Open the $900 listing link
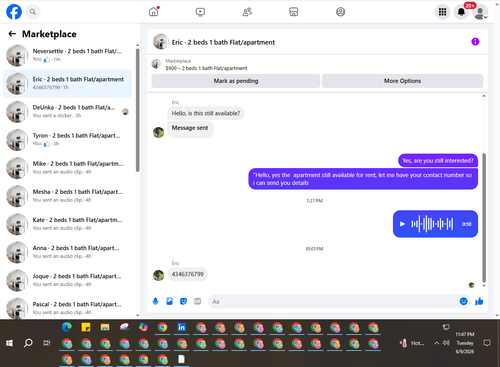 [x=206, y=68]
